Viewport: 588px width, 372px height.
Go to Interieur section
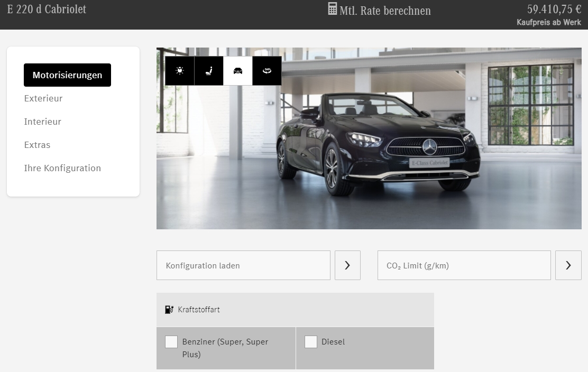pyautogui.click(x=42, y=122)
